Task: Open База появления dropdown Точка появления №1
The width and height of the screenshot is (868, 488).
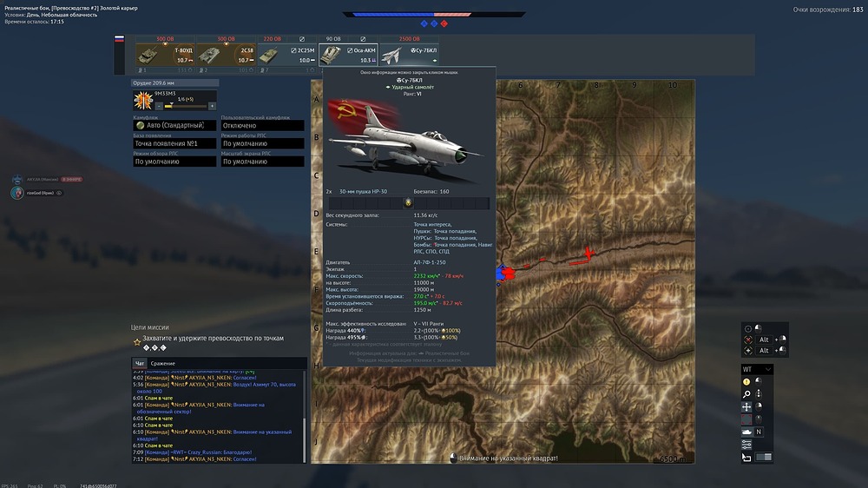Action: 174,143
